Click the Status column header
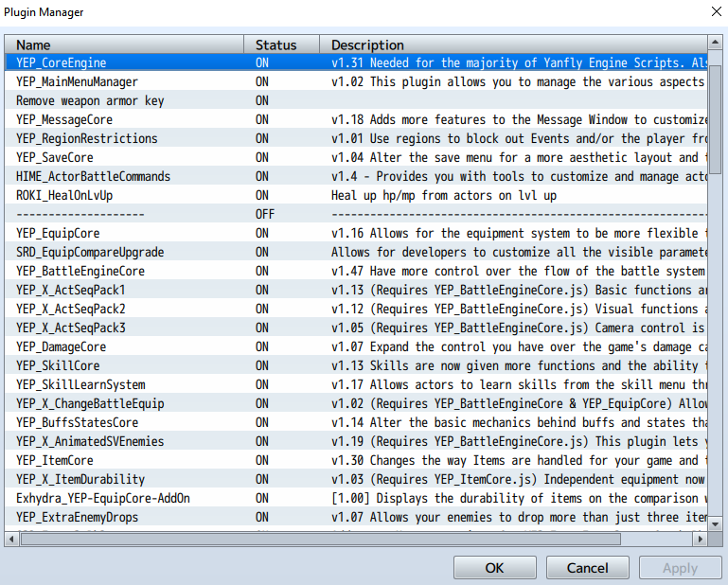The image size is (728, 585). click(282, 44)
